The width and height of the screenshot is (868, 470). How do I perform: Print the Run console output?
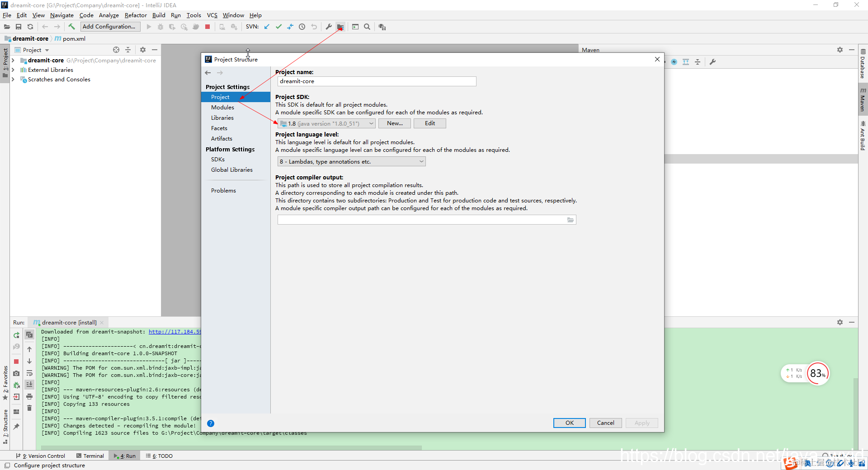click(x=29, y=396)
